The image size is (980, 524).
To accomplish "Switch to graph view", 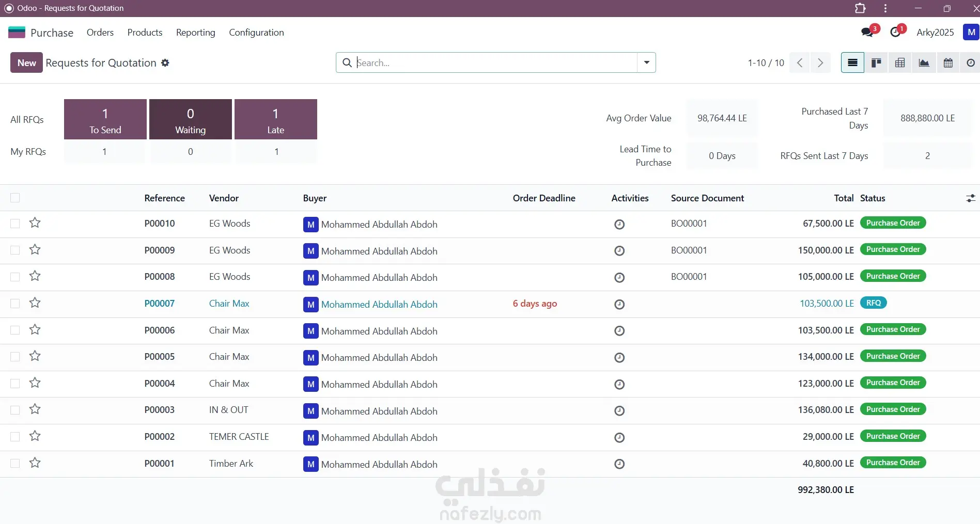I will [x=924, y=63].
